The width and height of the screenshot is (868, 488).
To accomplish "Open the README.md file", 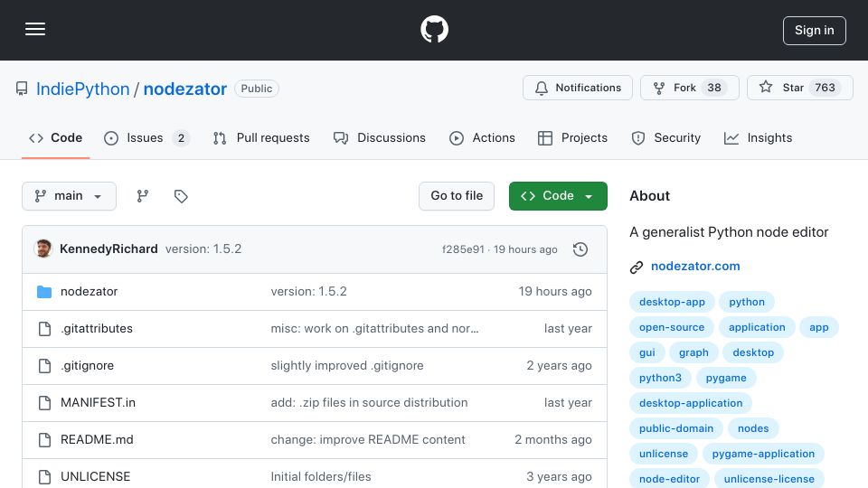I will [97, 440].
